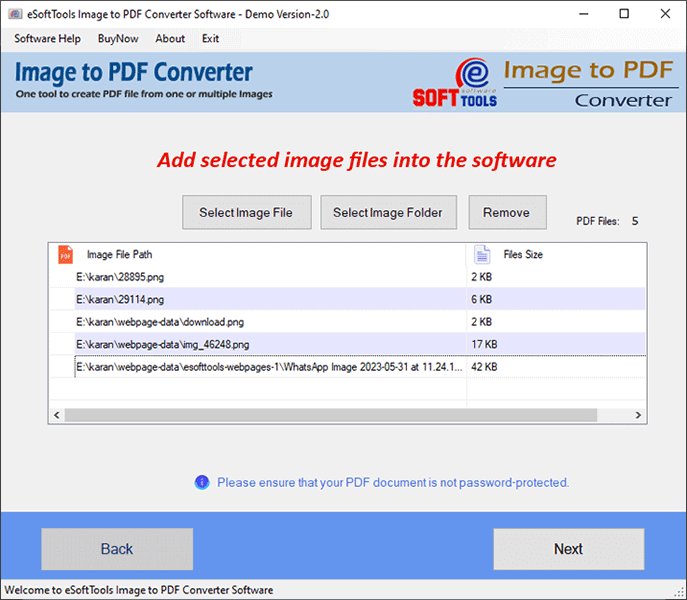Viewport: 687px width, 600px height.
Task: Click the Welcome status bar message
Action: [x=139, y=590]
